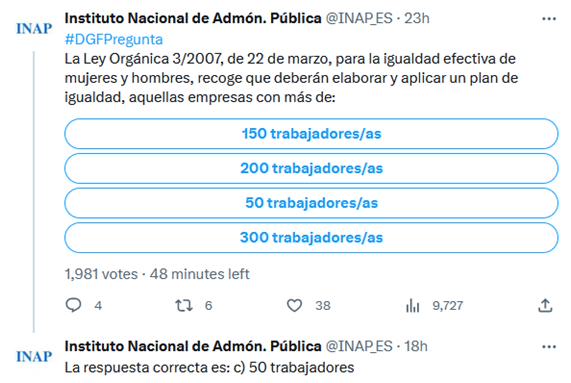View tweet analytics showing 9,727 views
The width and height of the screenshot is (571, 383).
(413, 305)
